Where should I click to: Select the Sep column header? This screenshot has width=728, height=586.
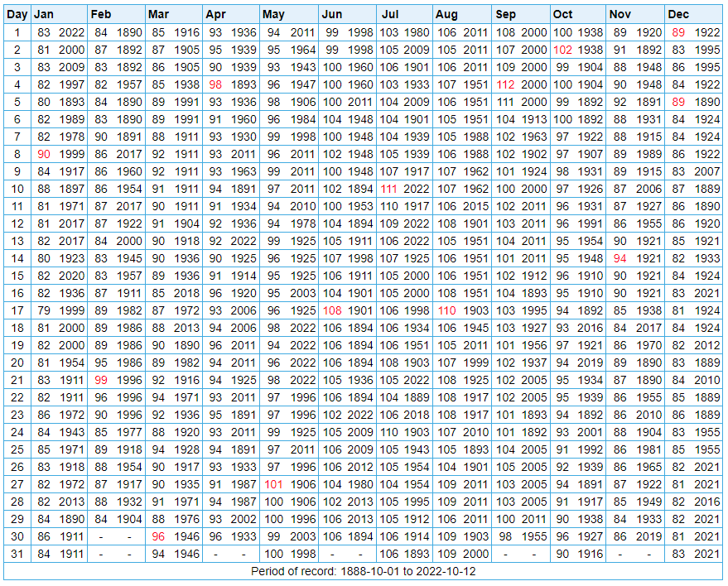[505, 14]
